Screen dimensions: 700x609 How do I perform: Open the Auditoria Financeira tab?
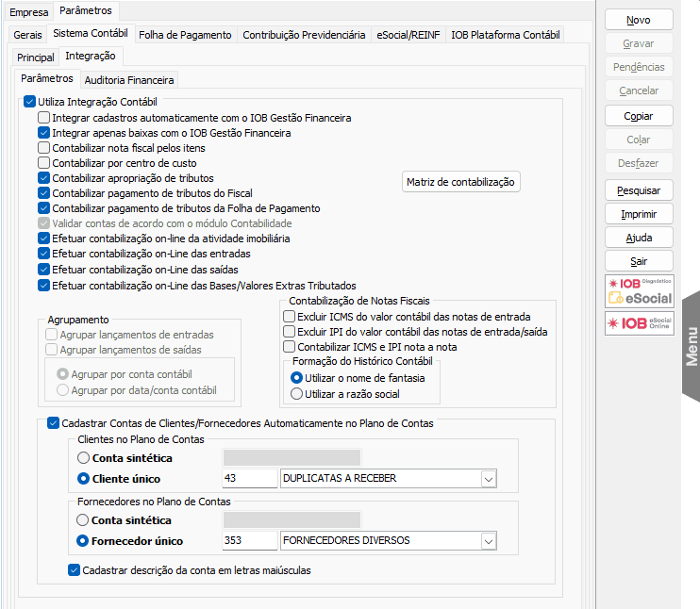pyautogui.click(x=129, y=80)
